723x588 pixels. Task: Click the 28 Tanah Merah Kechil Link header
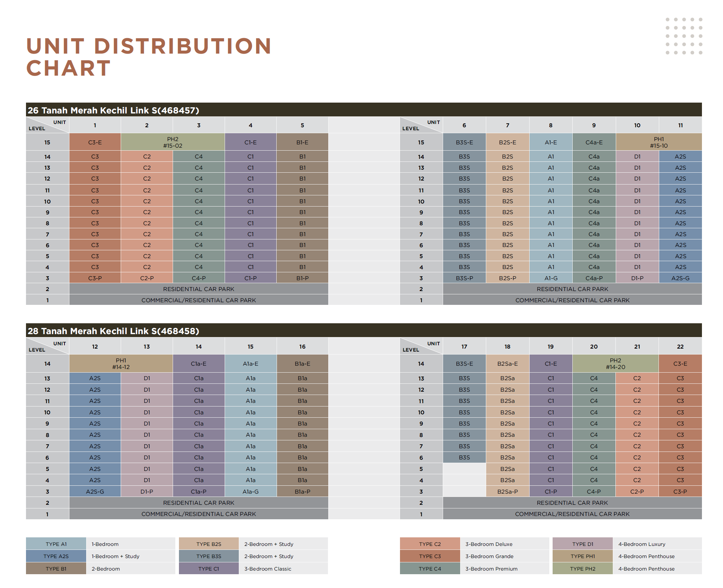coord(113,331)
